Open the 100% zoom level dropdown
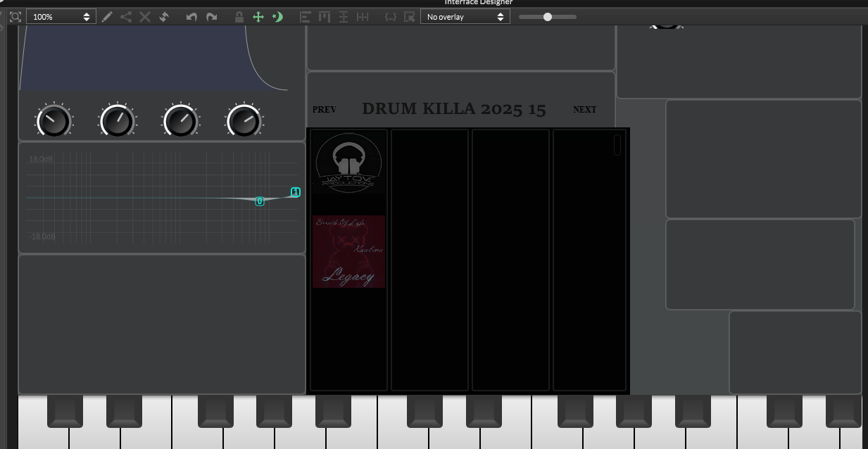The image size is (868, 449). pyautogui.click(x=61, y=16)
